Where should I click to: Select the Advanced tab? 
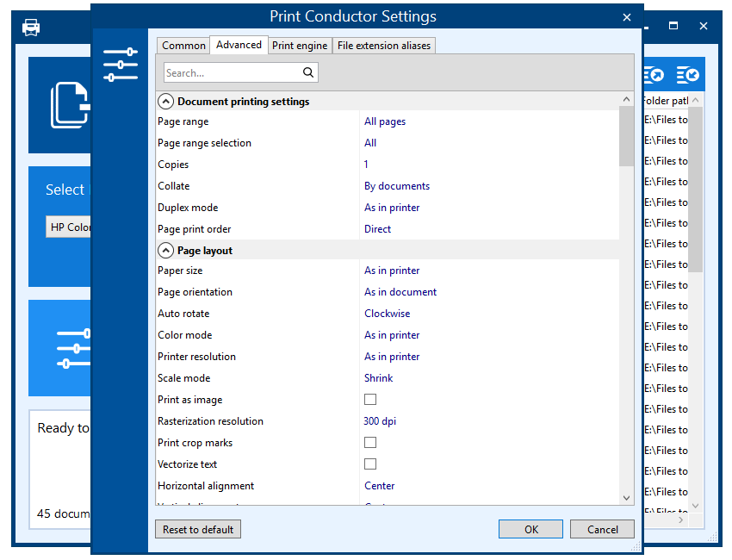click(x=239, y=45)
